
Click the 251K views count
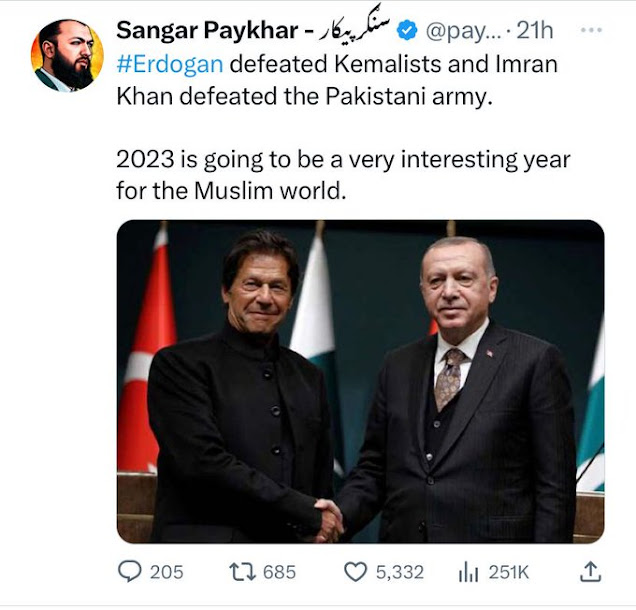508,572
